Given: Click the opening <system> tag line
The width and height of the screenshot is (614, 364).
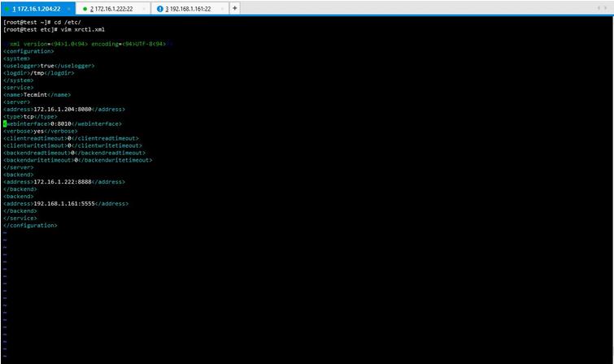Looking at the screenshot, I should coord(16,58).
